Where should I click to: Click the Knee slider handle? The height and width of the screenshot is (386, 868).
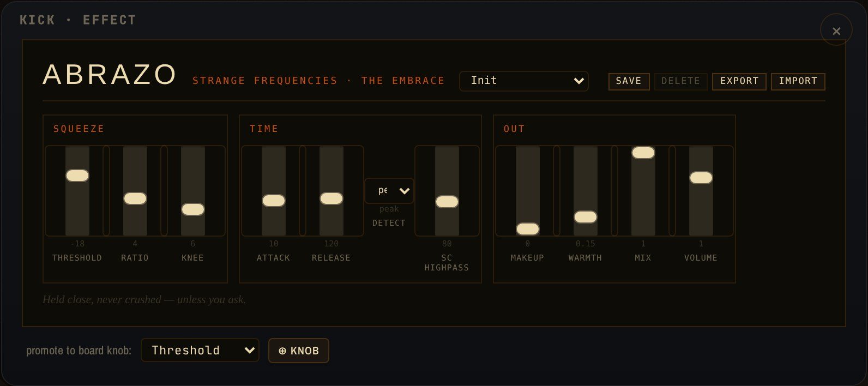193,209
